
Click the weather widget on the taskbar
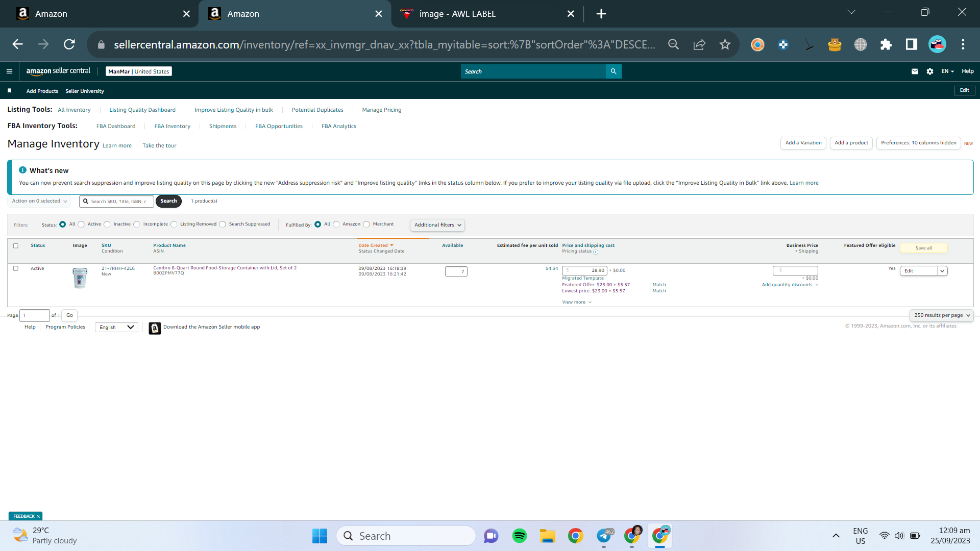(45, 536)
